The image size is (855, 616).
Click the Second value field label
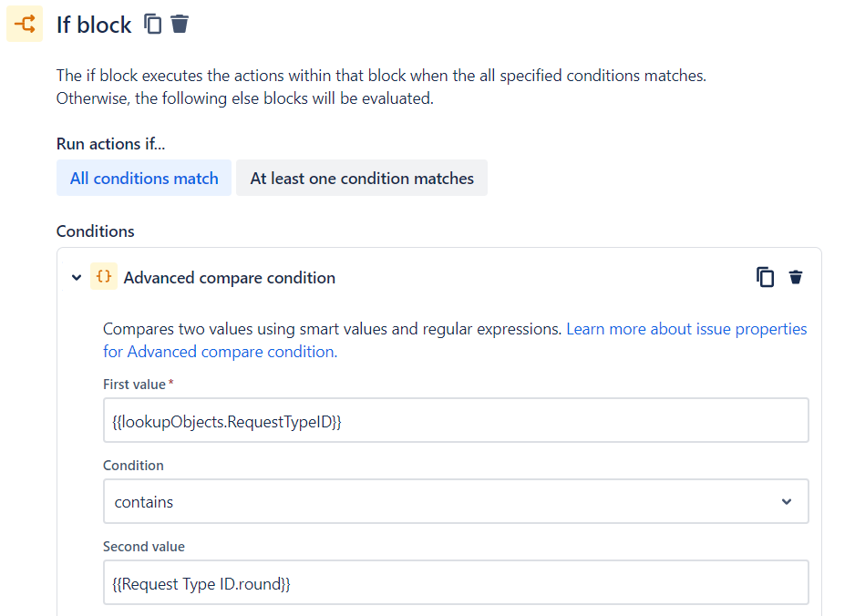pyautogui.click(x=144, y=547)
